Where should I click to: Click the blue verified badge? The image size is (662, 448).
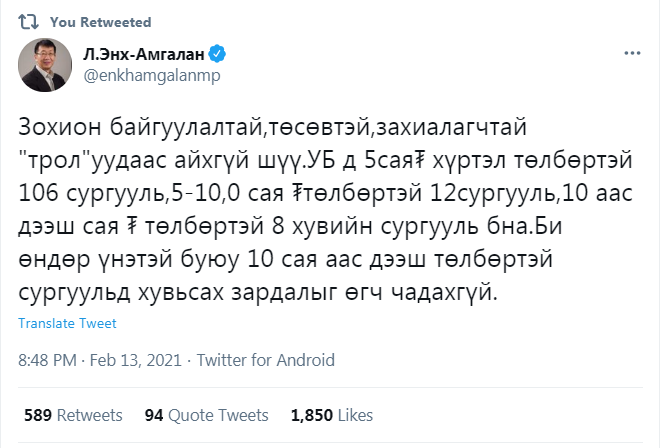coord(217,54)
